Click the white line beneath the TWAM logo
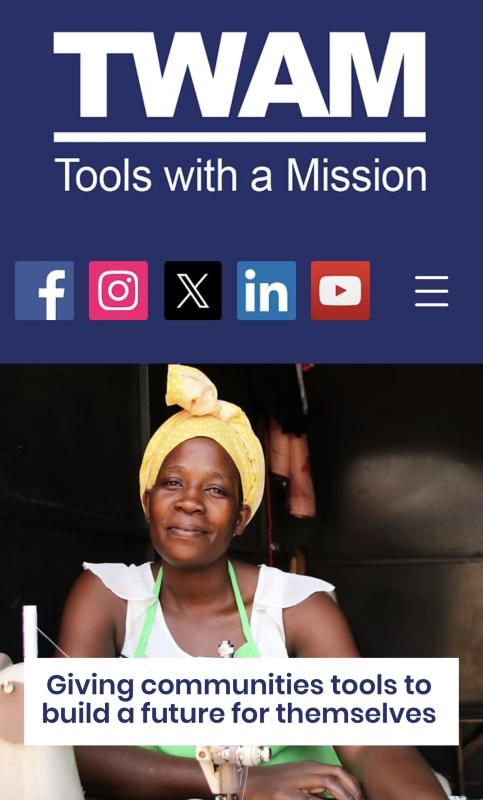The width and height of the screenshot is (483, 800). coord(240,137)
